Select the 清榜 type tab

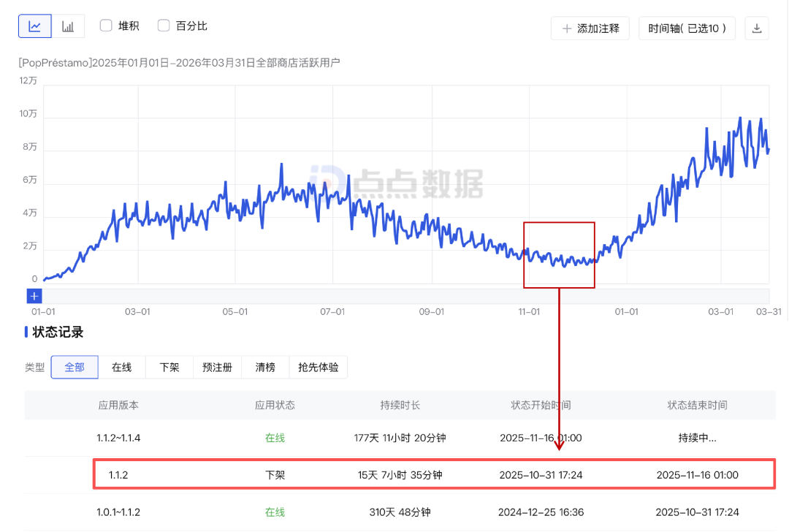pyautogui.click(x=265, y=368)
